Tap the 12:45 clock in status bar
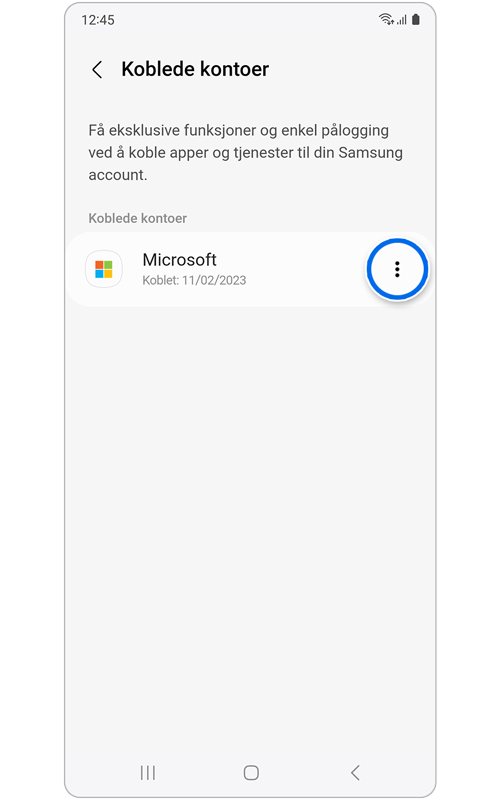500x800 pixels. point(98,20)
